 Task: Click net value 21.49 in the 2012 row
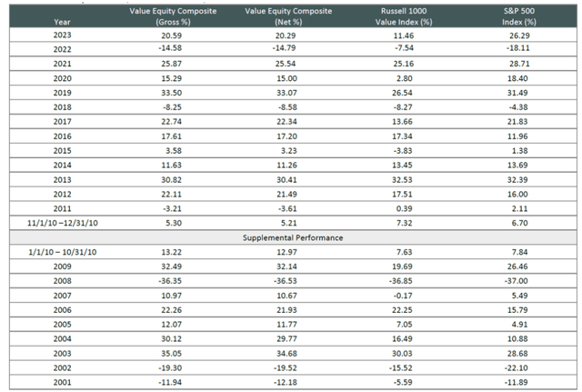(x=286, y=194)
